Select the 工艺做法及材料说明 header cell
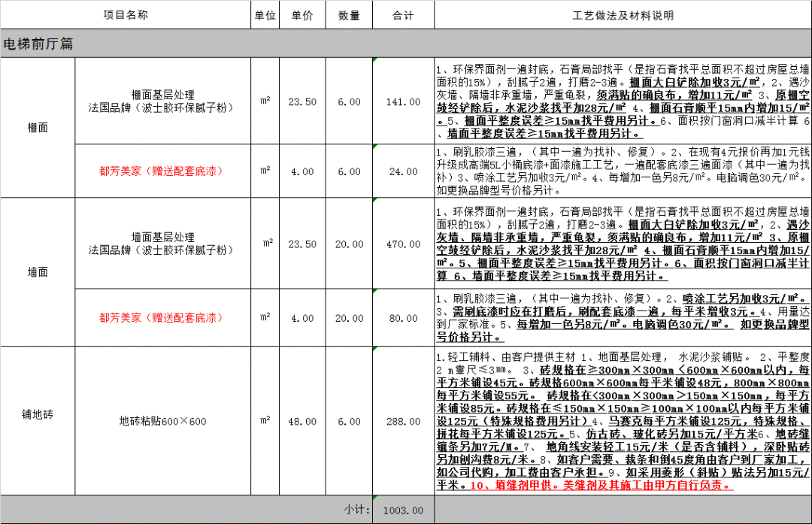The image size is (812, 524). pos(623,15)
